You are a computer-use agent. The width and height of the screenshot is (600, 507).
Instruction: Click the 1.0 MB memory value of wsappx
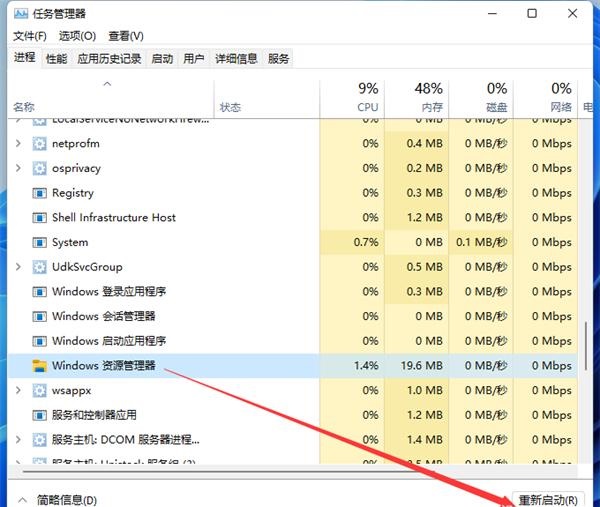(x=425, y=391)
